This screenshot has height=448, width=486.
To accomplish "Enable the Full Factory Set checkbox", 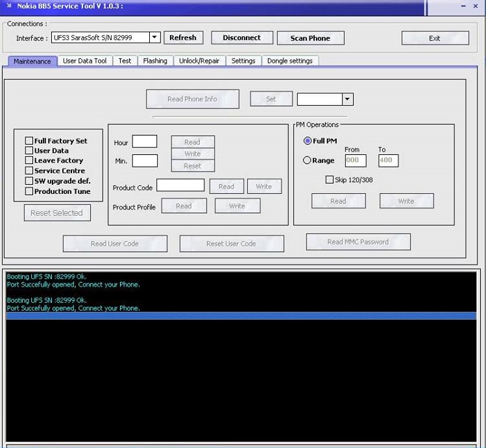I will pos(29,141).
